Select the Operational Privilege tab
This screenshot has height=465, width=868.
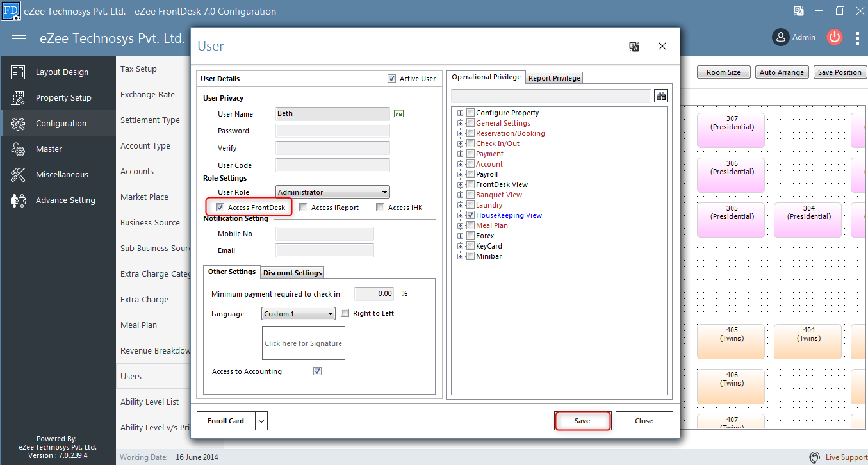pyautogui.click(x=486, y=77)
